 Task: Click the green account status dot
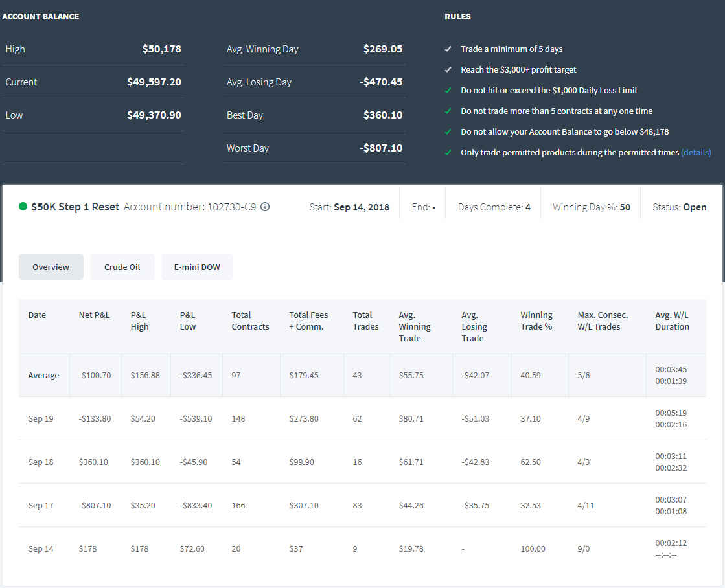click(23, 206)
